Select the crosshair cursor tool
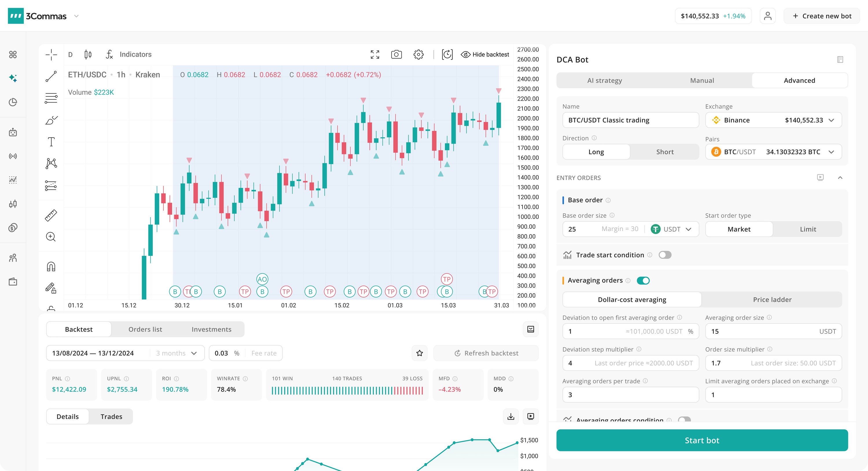This screenshot has height=471, width=868. (51, 55)
